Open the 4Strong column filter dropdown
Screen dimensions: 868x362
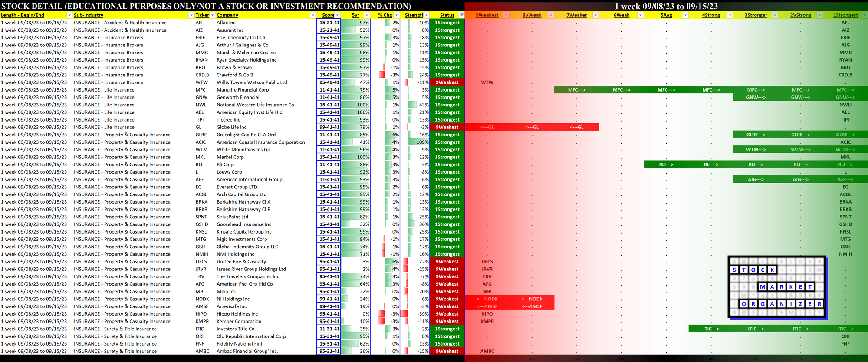click(x=730, y=15)
